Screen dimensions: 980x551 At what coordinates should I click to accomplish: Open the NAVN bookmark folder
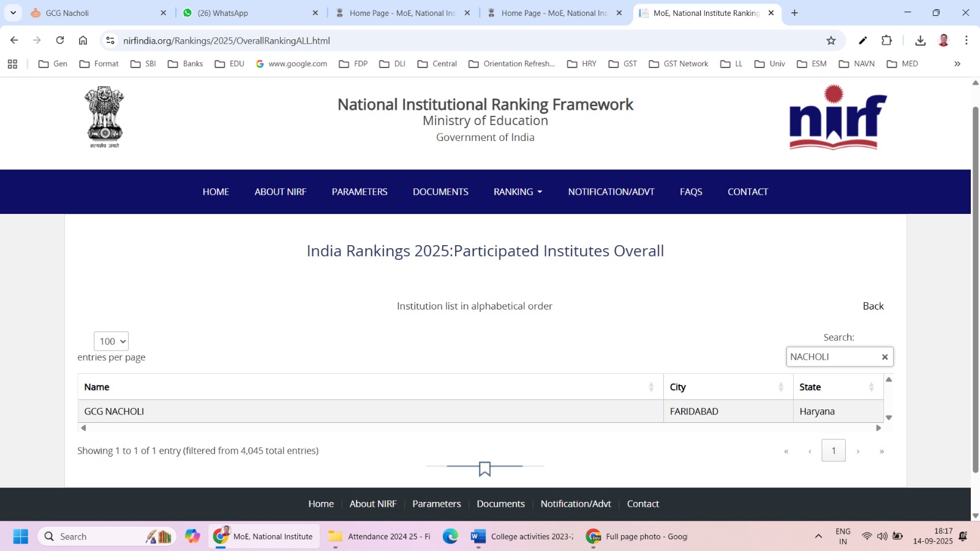pos(856,64)
